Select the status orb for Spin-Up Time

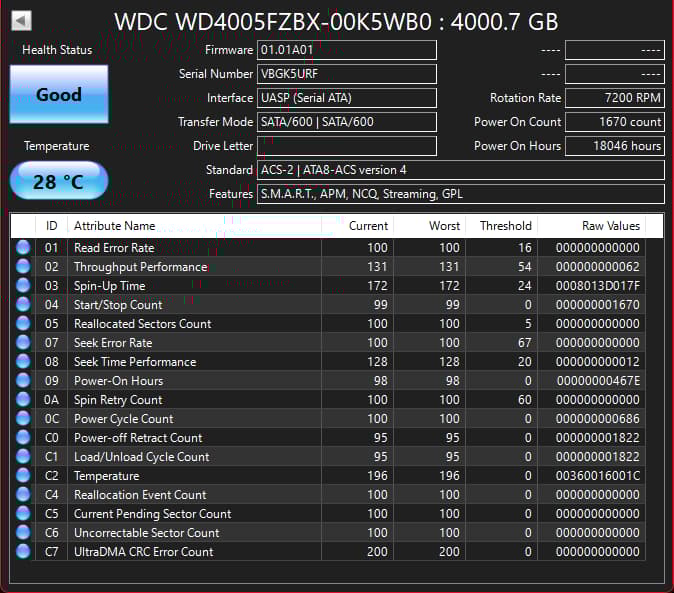pos(23,285)
